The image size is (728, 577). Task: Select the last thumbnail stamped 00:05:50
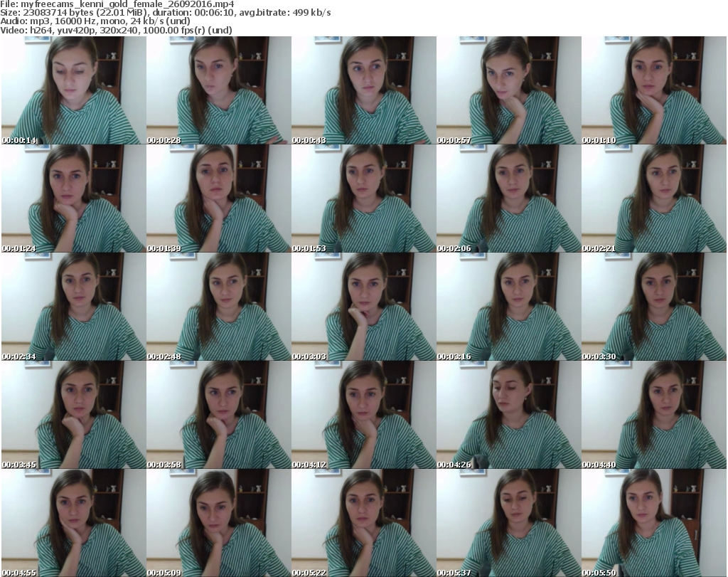[x=653, y=523]
